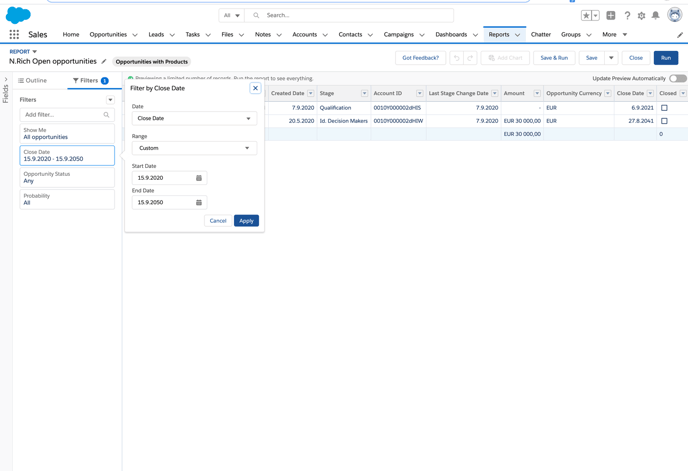Click the Add filter input field

67,115
